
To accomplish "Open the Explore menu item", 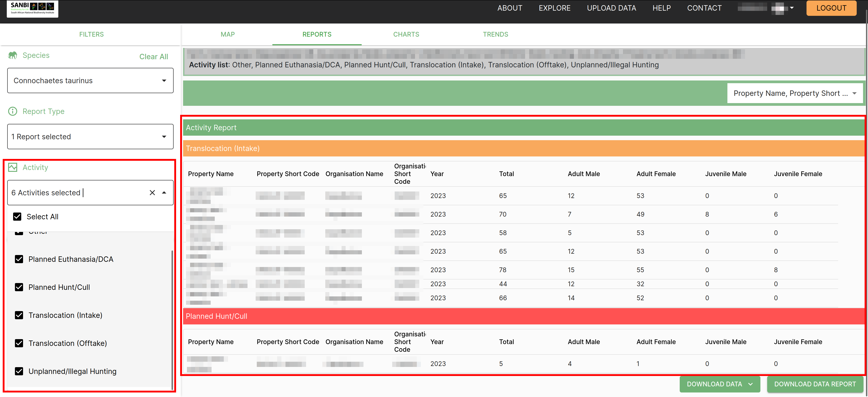I will point(555,8).
